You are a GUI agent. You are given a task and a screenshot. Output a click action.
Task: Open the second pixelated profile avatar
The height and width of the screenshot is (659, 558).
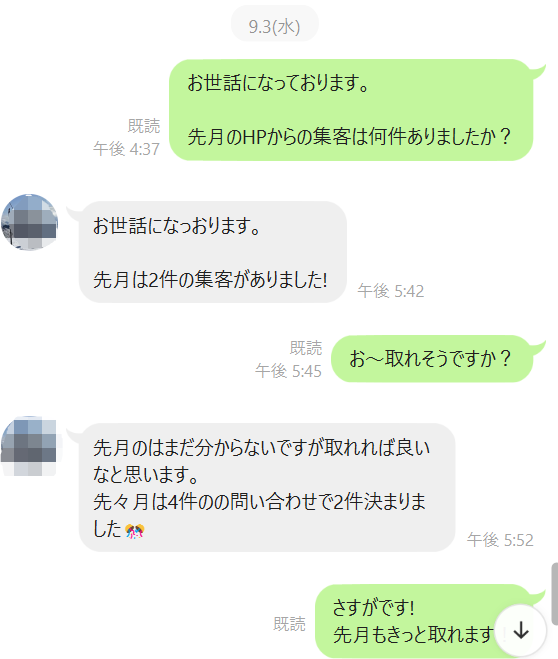29,445
